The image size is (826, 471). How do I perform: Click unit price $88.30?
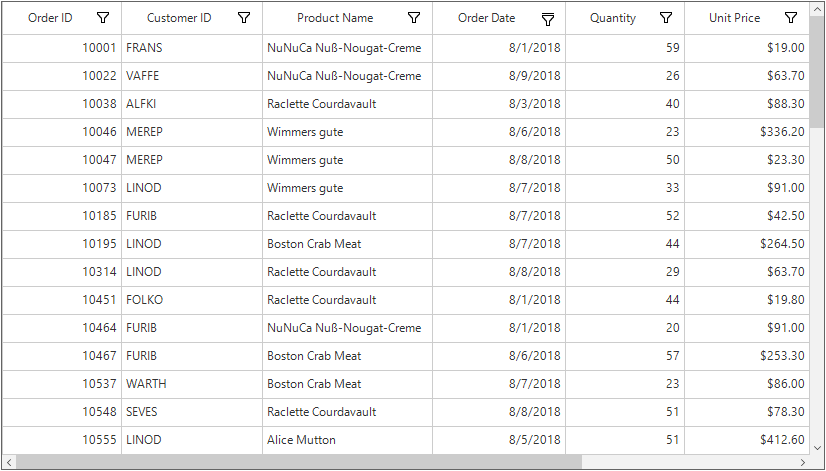point(747,104)
